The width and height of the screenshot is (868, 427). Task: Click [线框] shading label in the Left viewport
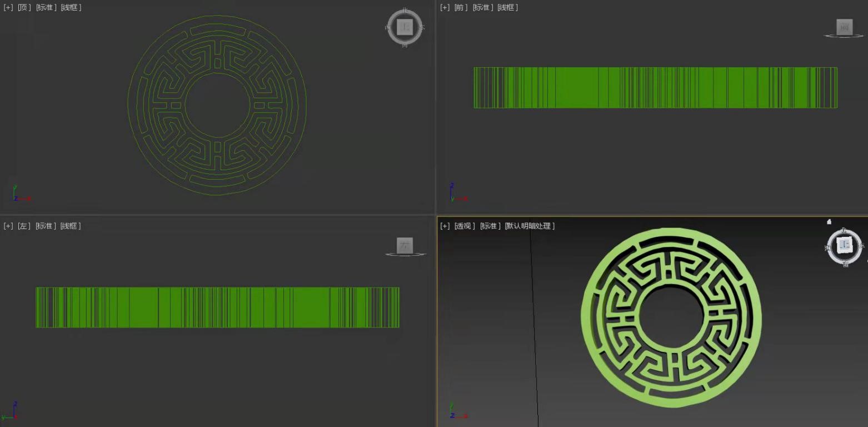point(71,226)
